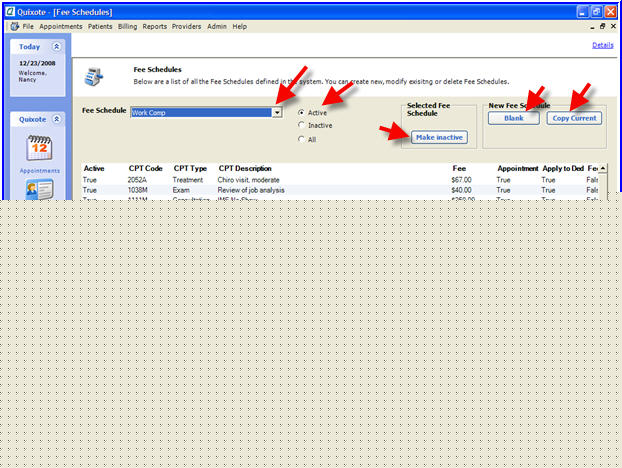Click the Apply to Ded column header
The width and height of the screenshot is (622, 468).
pos(563,169)
